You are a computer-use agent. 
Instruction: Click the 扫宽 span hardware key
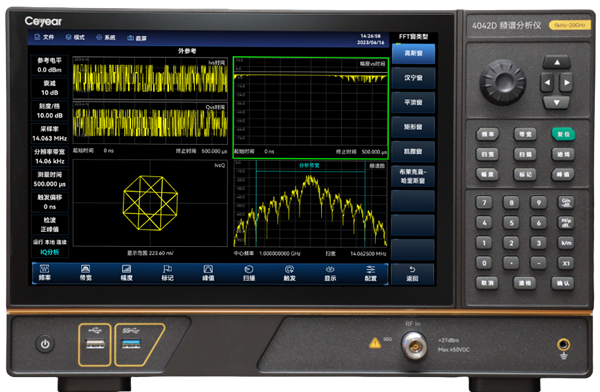[x=487, y=154]
